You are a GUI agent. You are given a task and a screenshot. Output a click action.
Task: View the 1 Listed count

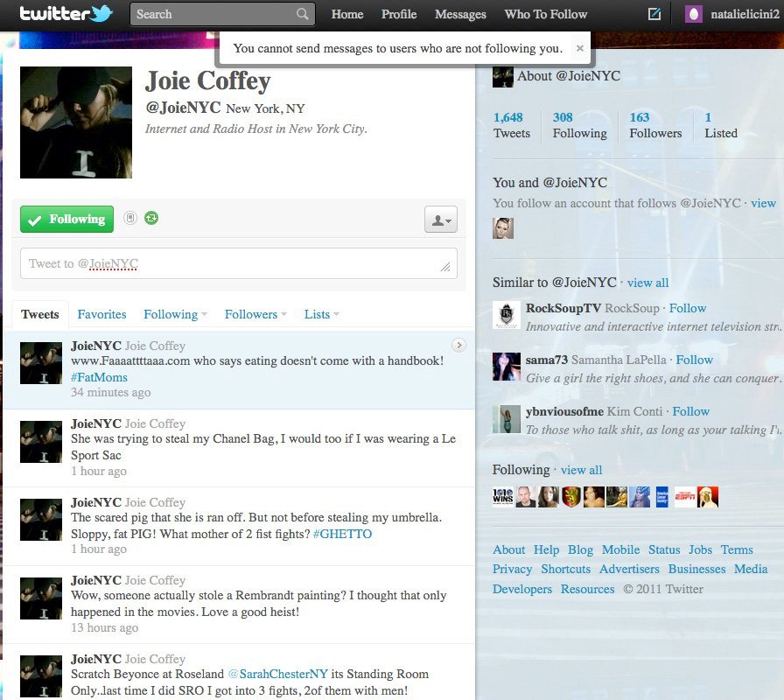click(721, 125)
